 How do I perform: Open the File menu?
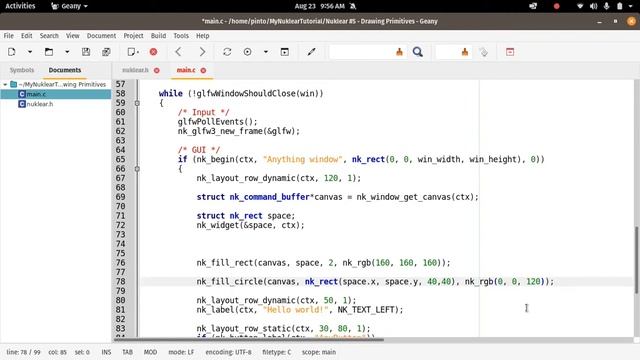[9, 36]
